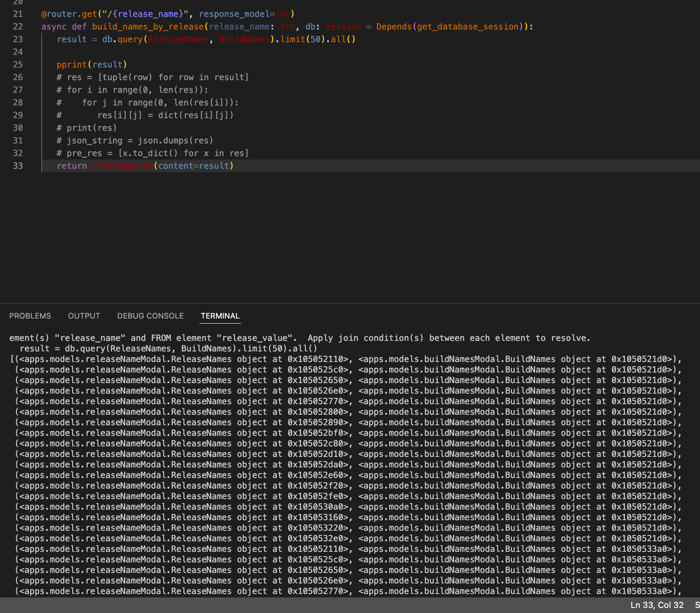
Task: Click line number 22 in the gutter
Action: (18, 27)
